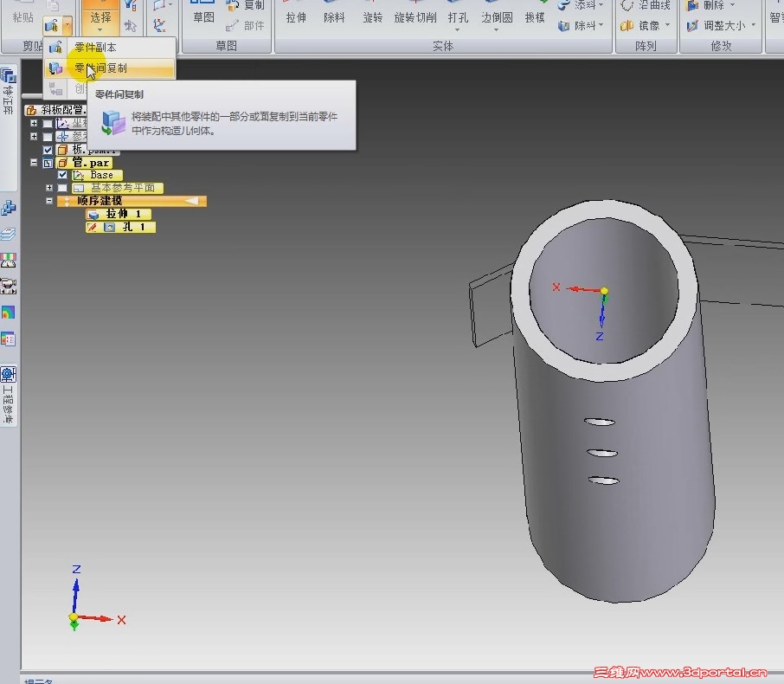784x684 pixels.
Task: Open the simulation color map sidebar icon
Action: coord(9,313)
